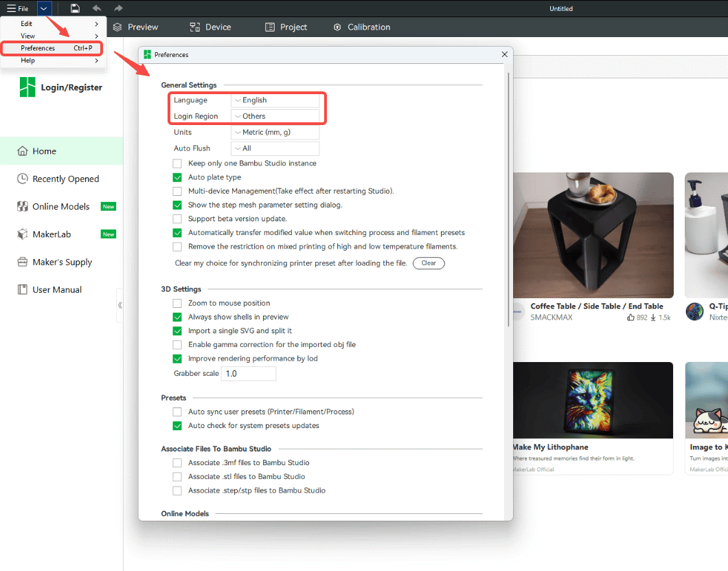Click the undo arrow icon
Image resolution: width=728 pixels, height=571 pixels.
point(97,8)
